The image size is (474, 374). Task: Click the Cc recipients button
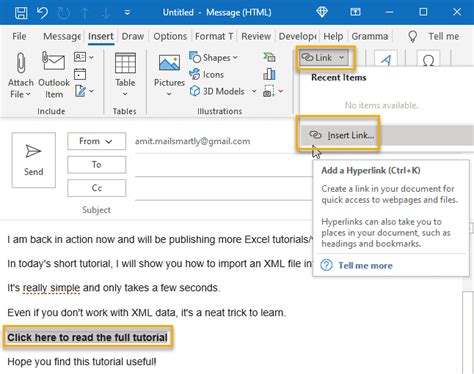tap(97, 188)
